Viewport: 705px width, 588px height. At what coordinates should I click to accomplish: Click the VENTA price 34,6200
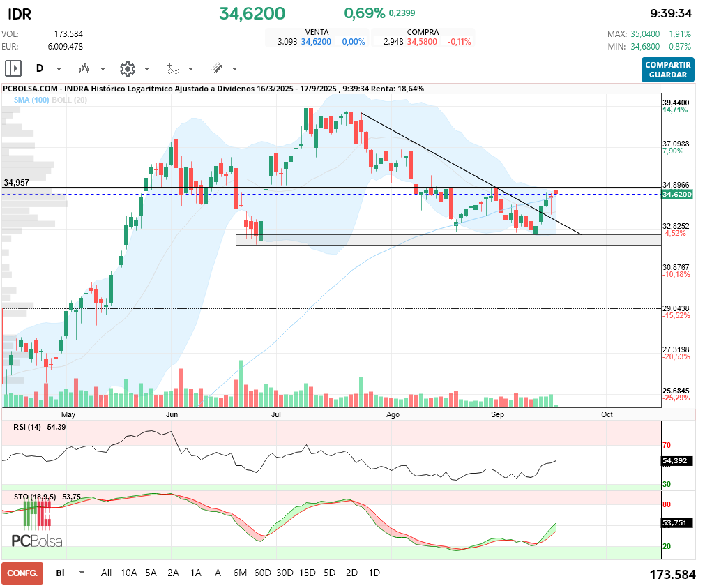pos(316,42)
